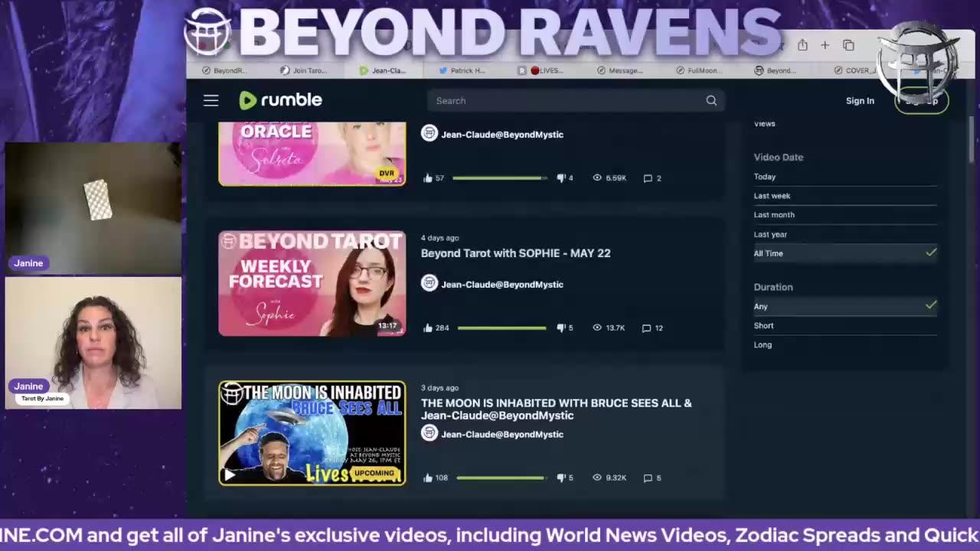Select the Any duration filter
The image size is (980, 551).
845,306
